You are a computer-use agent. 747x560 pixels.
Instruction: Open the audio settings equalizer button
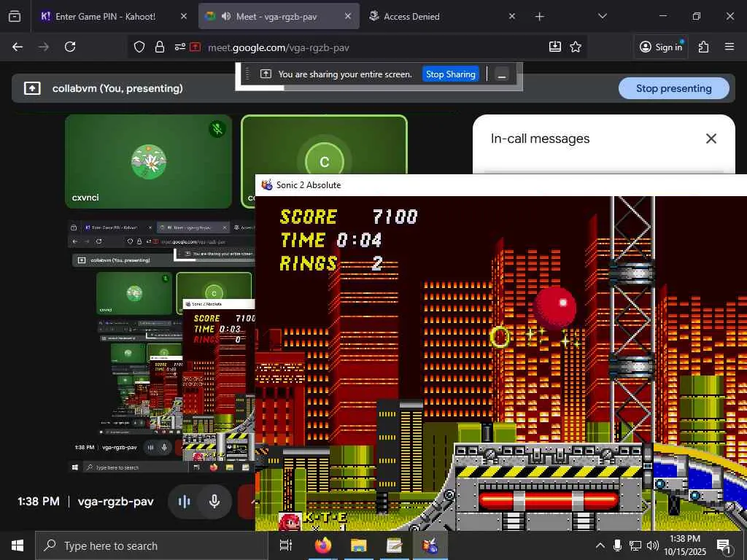184,501
